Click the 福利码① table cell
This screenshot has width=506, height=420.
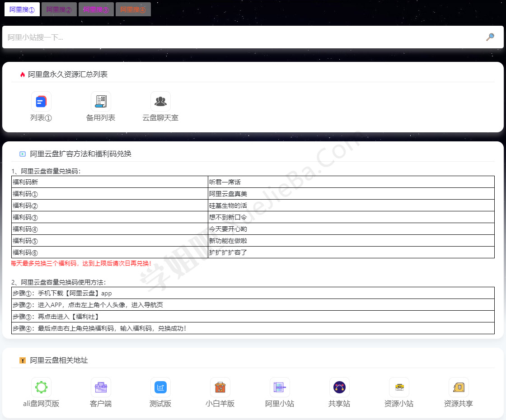(x=110, y=194)
